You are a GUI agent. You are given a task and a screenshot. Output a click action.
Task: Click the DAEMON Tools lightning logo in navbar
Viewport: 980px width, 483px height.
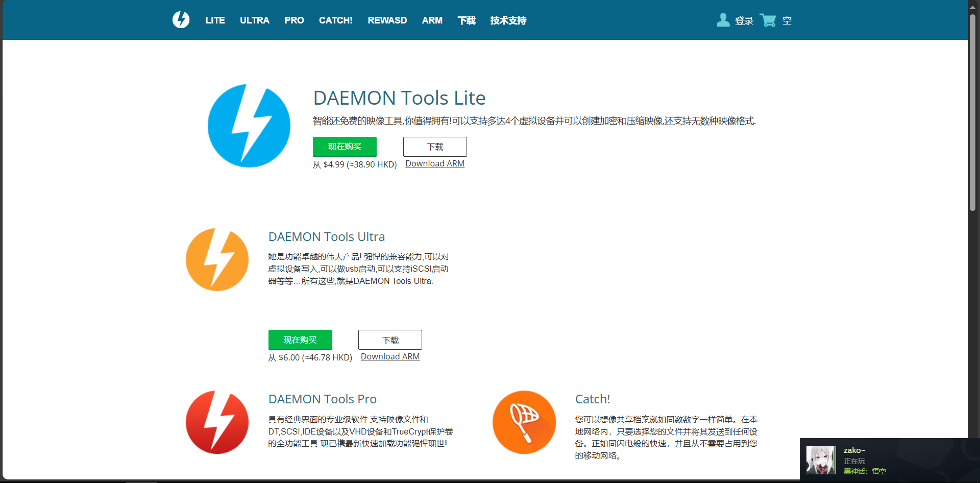tap(181, 20)
